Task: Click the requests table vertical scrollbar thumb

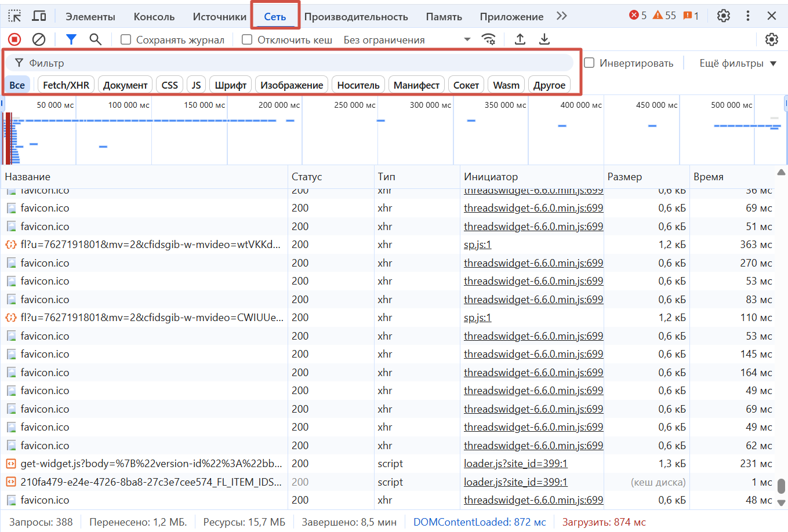Action: coord(781,485)
